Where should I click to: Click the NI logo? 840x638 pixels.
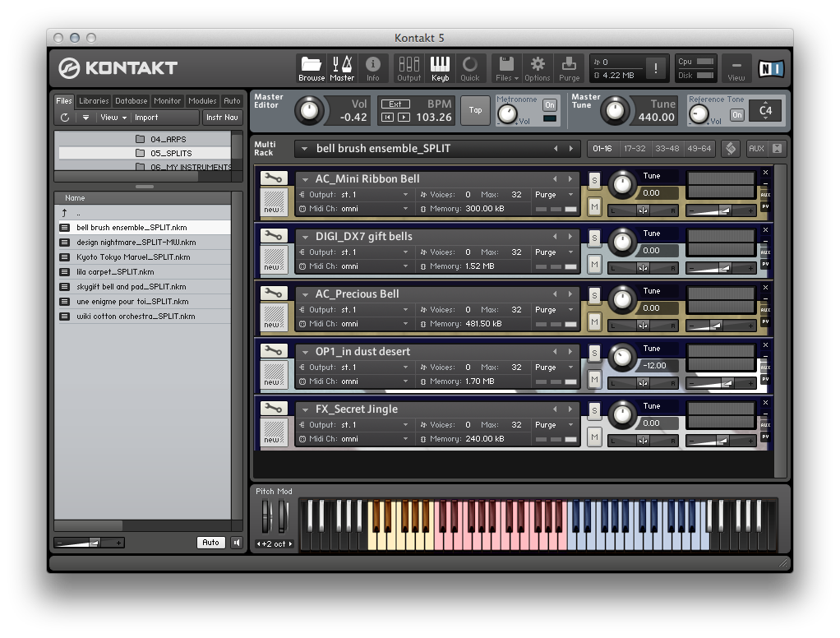pos(771,68)
